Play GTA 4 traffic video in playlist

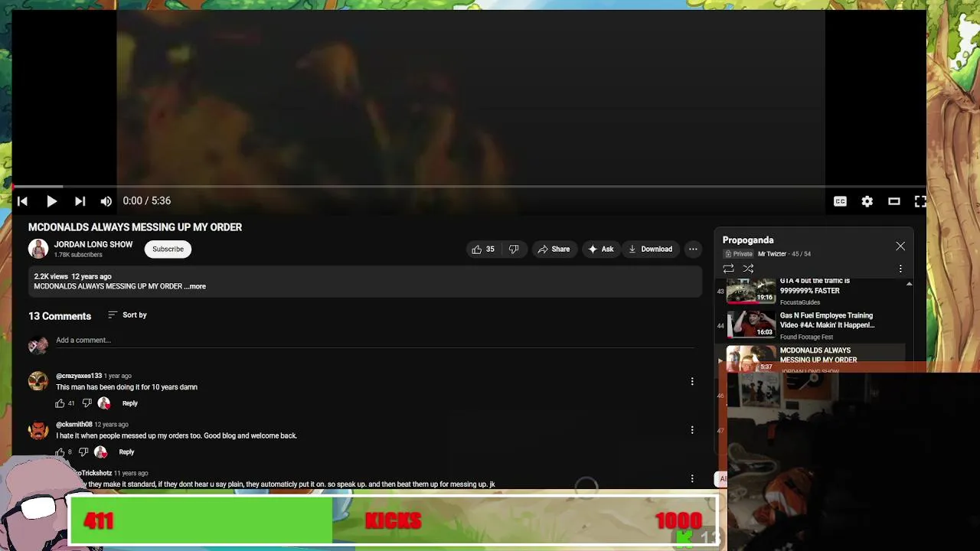click(811, 292)
